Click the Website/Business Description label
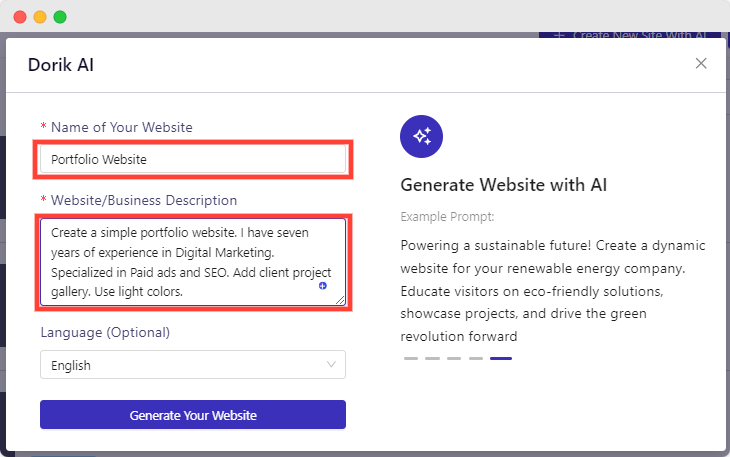 (x=144, y=200)
